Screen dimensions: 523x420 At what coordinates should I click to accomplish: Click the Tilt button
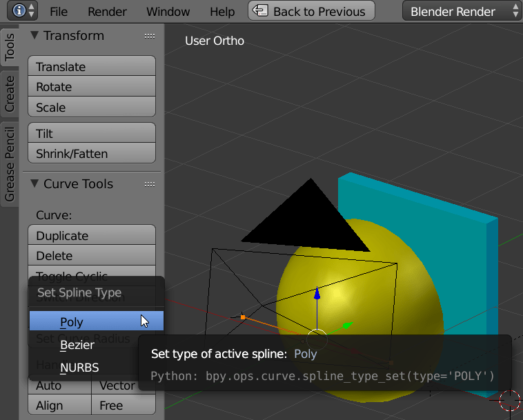[x=92, y=133]
